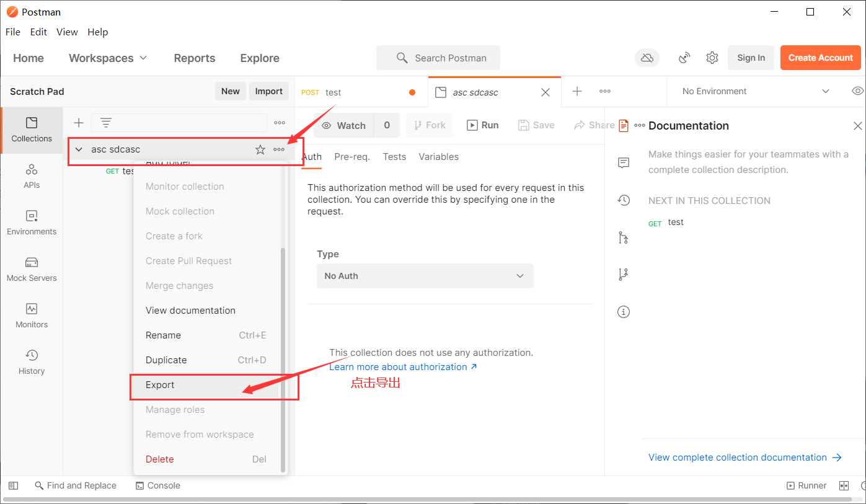Switch to the POST test request tab
Screen dimensions: 866x504
pos(361,92)
